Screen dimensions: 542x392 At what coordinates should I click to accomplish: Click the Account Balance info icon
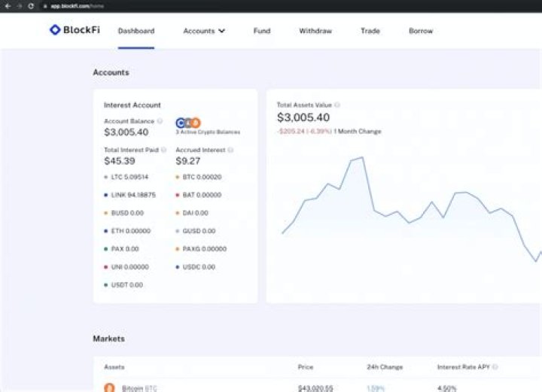(160, 121)
